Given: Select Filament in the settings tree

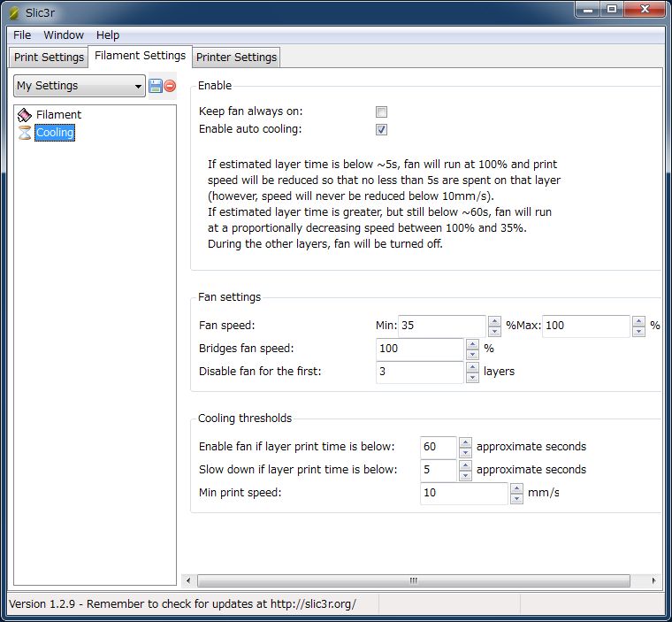Looking at the screenshot, I should [x=58, y=115].
